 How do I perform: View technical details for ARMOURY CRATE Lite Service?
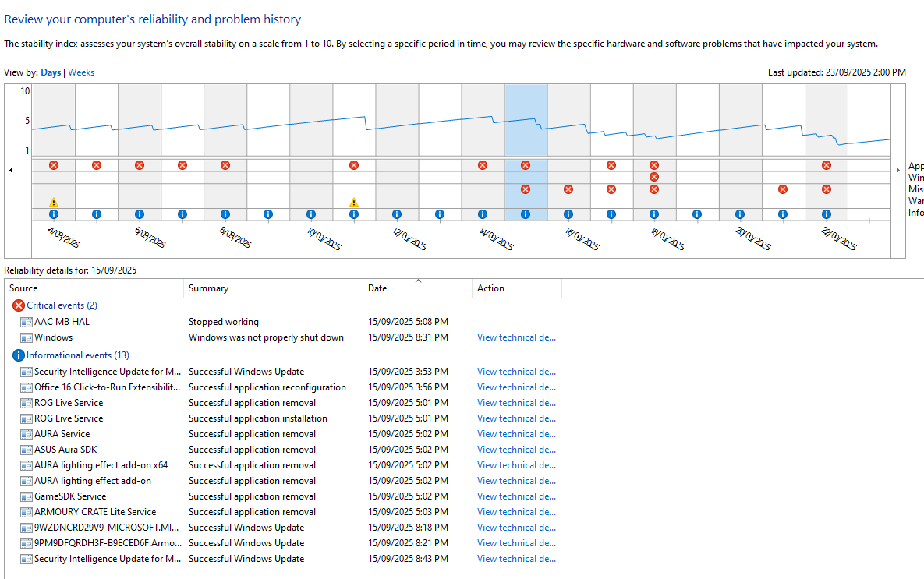click(516, 512)
